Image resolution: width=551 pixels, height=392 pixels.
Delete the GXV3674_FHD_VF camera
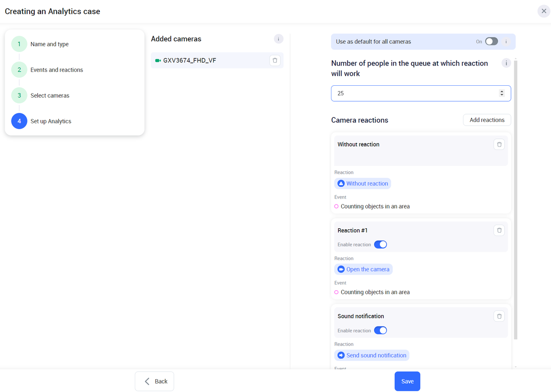point(275,61)
